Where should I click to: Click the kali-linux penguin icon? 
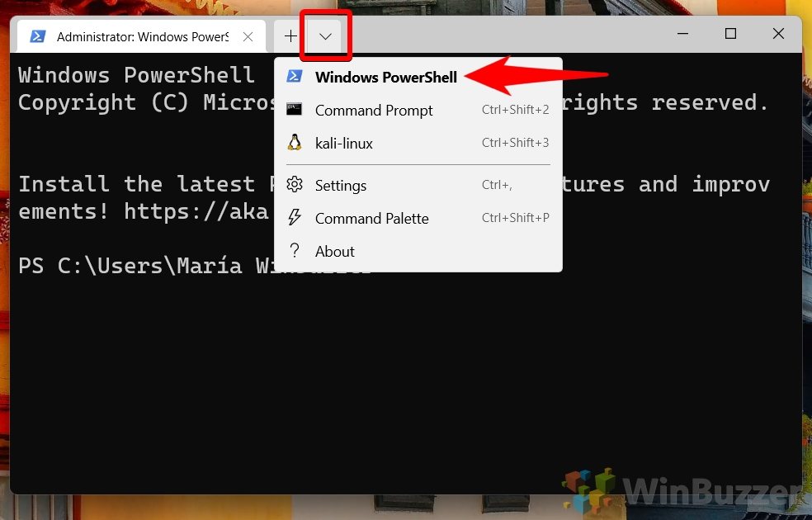(x=294, y=143)
